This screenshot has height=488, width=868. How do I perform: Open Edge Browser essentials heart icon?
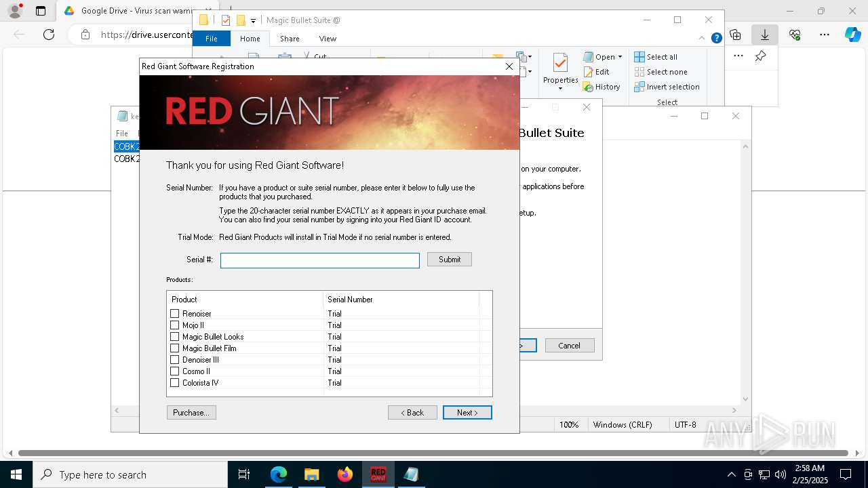[795, 35]
